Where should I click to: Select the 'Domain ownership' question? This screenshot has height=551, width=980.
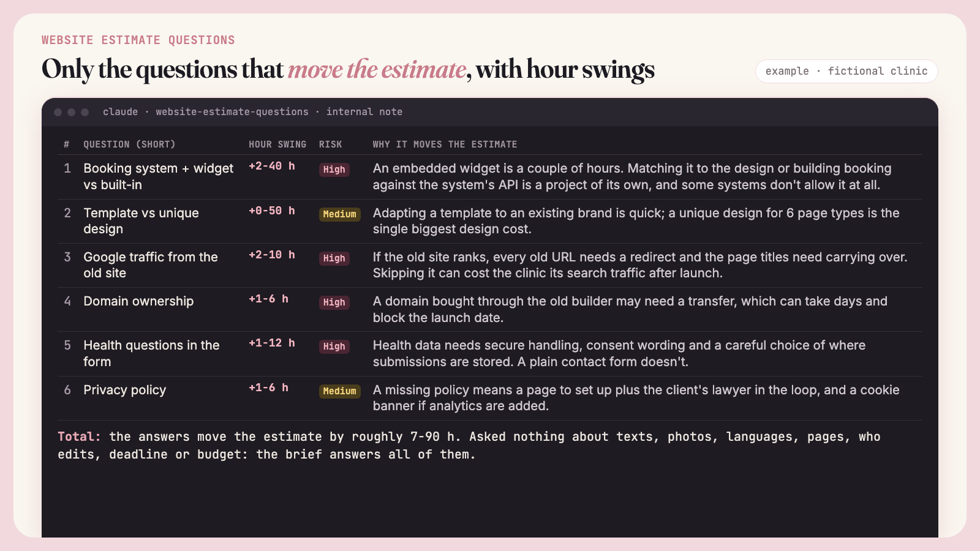(x=138, y=301)
